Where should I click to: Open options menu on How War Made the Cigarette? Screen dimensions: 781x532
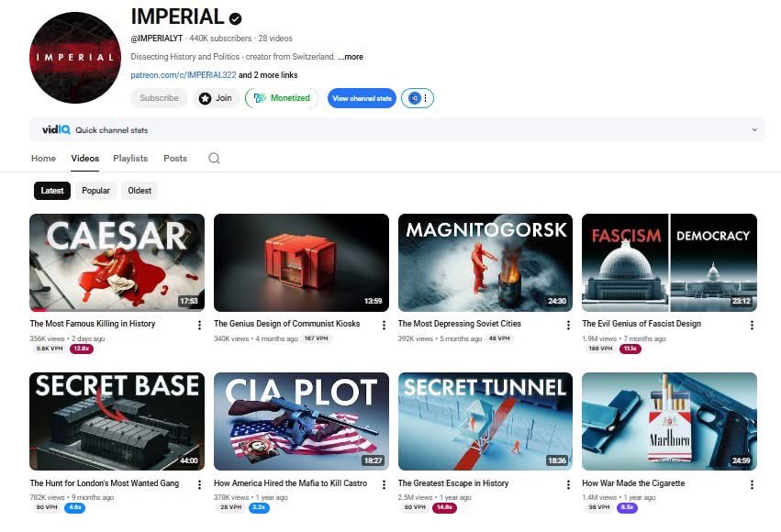pyautogui.click(x=753, y=484)
